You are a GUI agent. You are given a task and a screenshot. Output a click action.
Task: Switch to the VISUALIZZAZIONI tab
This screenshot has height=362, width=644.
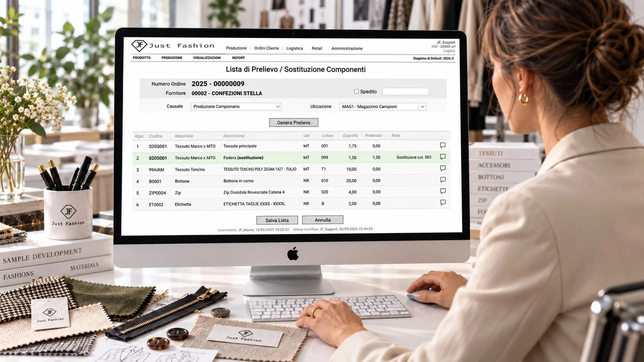207,58
